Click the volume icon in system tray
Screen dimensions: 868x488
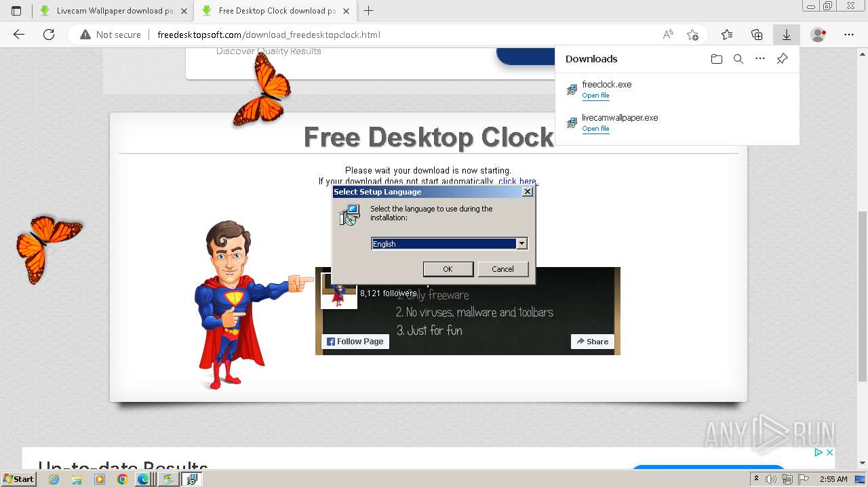point(772,479)
